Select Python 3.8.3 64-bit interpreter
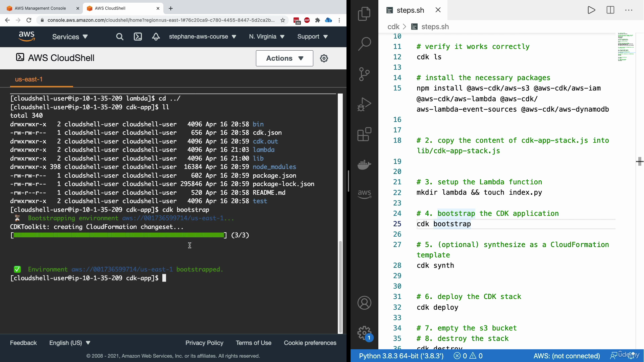The width and height of the screenshot is (644, 362). pos(401,356)
